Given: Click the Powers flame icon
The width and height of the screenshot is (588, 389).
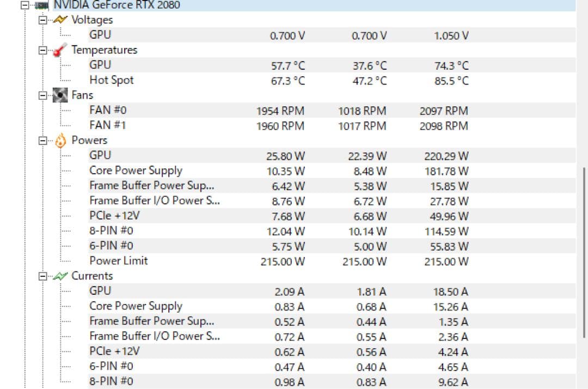Looking at the screenshot, I should tap(60, 141).
